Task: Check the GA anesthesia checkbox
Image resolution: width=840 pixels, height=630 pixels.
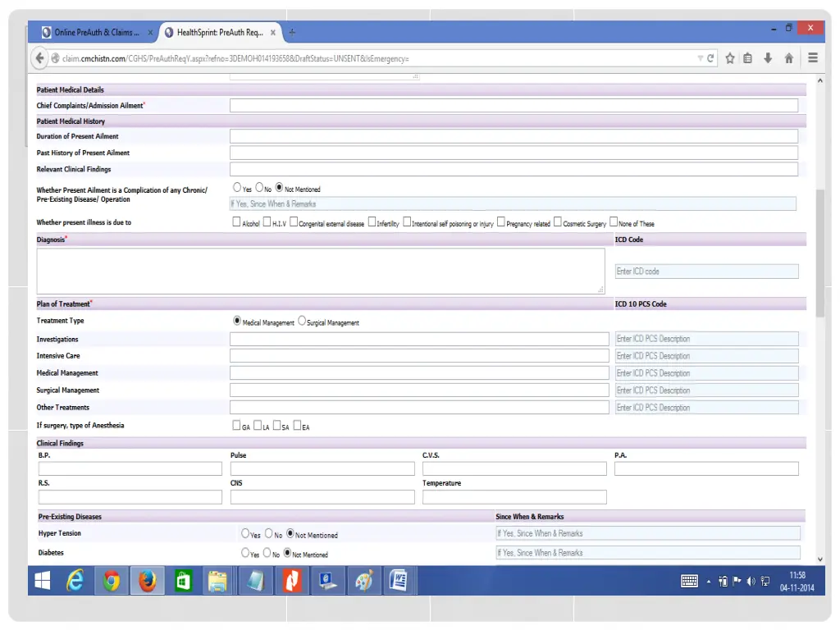Action: pos(236,426)
